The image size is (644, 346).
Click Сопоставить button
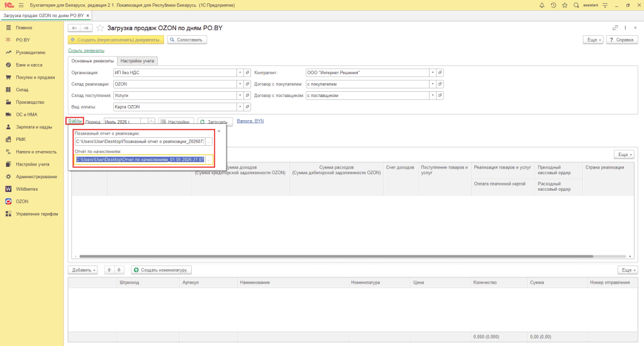click(x=187, y=40)
